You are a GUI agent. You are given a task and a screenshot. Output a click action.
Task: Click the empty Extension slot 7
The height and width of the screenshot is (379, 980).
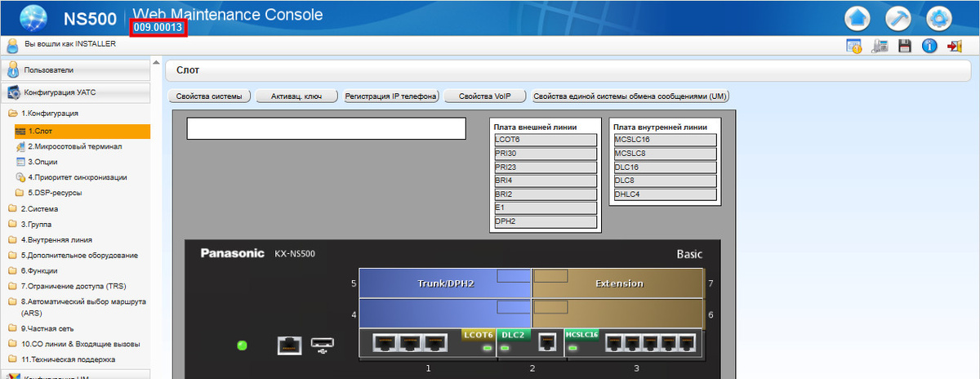[x=618, y=283]
